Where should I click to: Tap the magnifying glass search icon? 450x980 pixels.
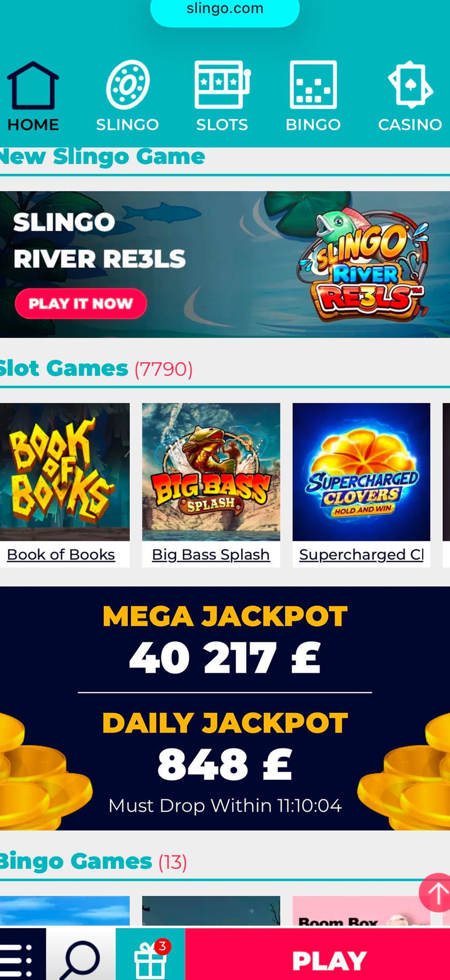[x=81, y=959]
